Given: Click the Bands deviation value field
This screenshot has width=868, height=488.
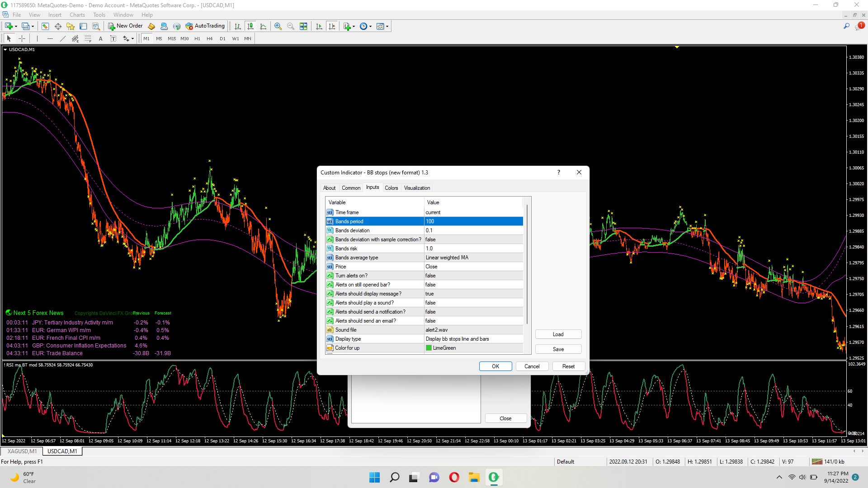Looking at the screenshot, I should (x=473, y=230).
